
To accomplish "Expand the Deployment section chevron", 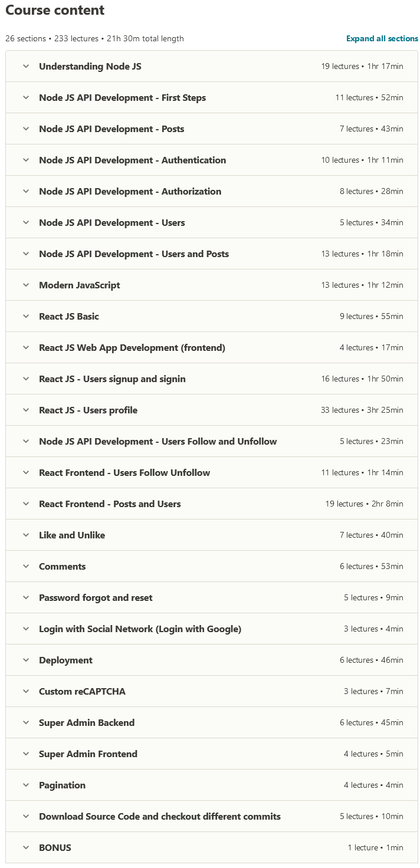I will [26, 660].
